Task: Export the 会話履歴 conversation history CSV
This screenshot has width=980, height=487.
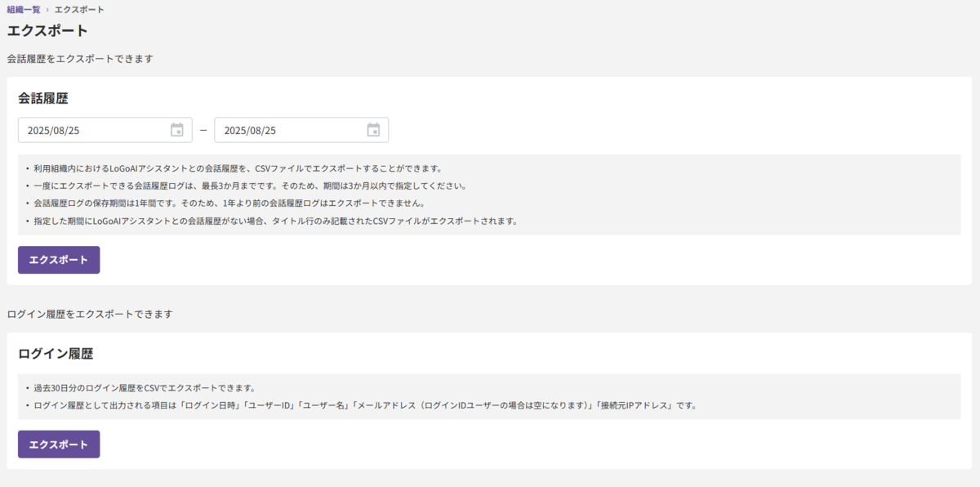Action: click(59, 260)
